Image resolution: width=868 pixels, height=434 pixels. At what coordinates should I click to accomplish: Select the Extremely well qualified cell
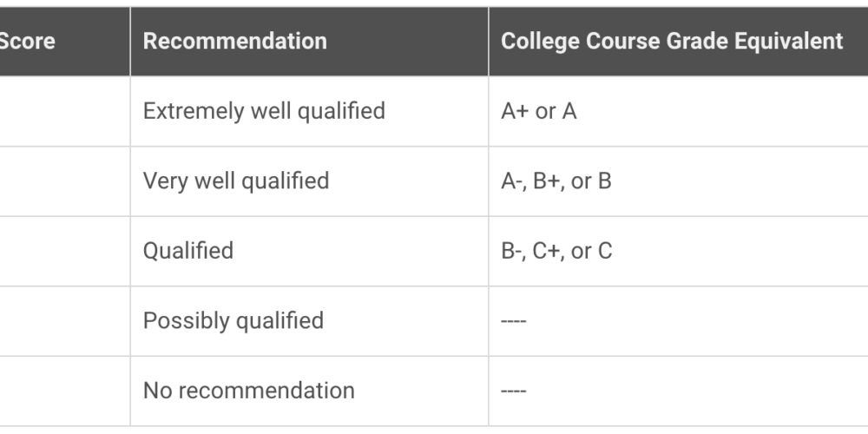(x=310, y=111)
